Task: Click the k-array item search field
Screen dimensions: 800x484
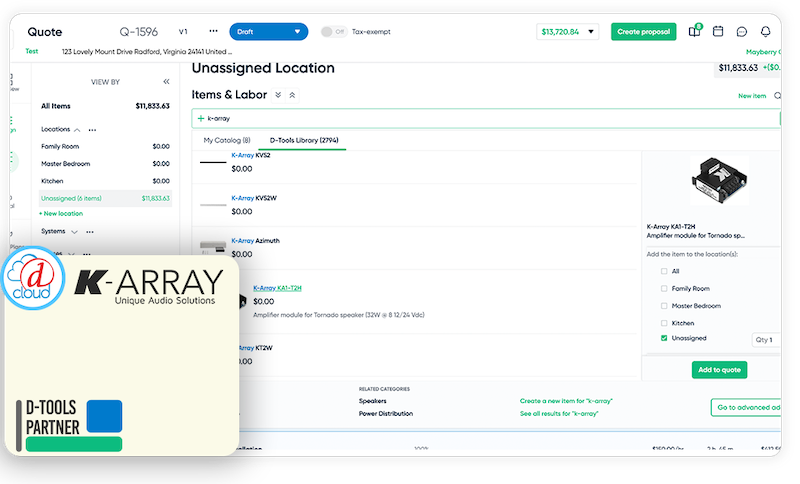Action: (x=486, y=118)
